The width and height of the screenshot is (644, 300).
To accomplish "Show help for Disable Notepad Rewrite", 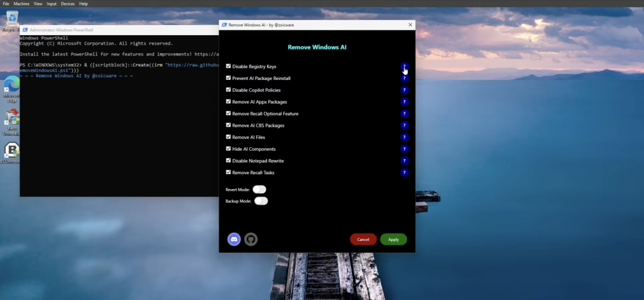I will pyautogui.click(x=404, y=160).
